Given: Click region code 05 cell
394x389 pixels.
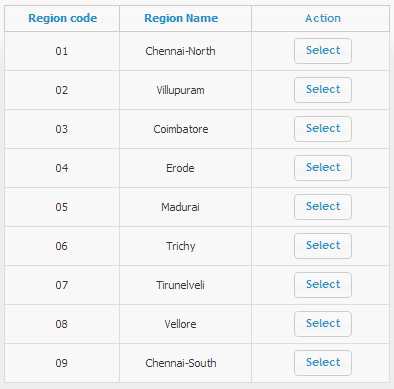Looking at the screenshot, I should point(62,207).
